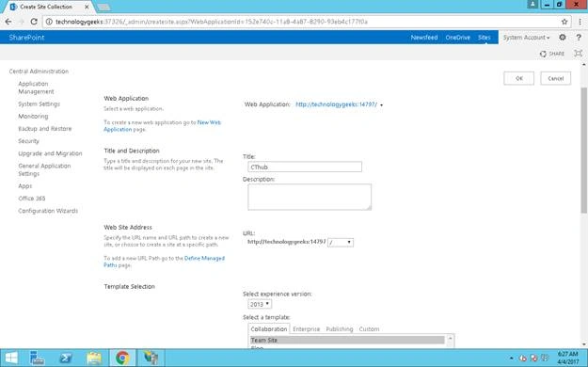Image resolution: width=588 pixels, height=367 pixels.
Task: Open OneDrive in top bar
Action: [457, 37]
